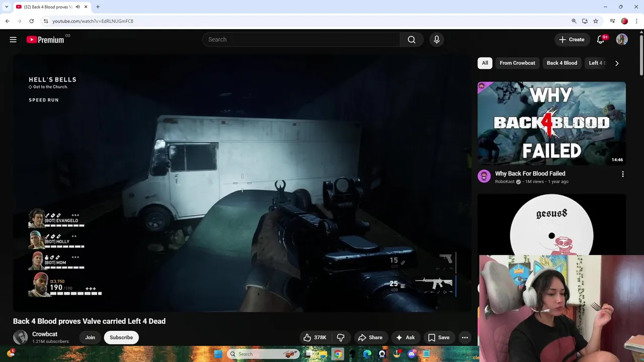The width and height of the screenshot is (644, 362).
Task: Open Chrome media controls icon
Action: (612, 21)
